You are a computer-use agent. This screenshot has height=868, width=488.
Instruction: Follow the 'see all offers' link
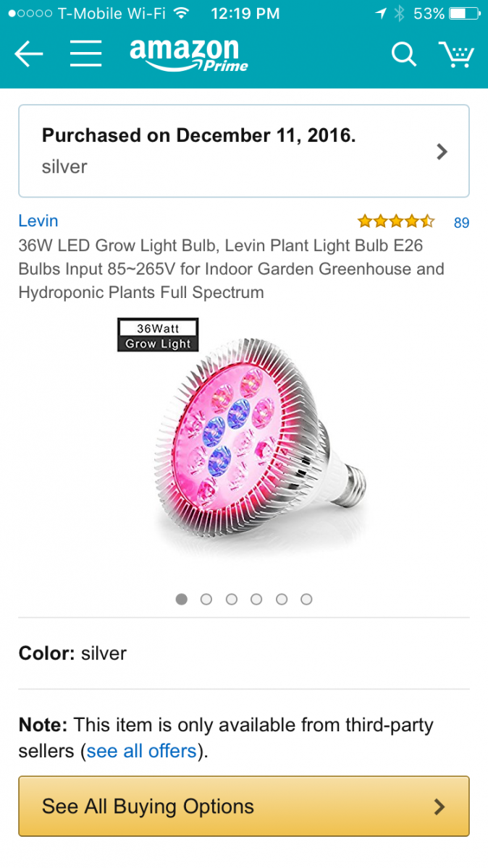coord(141,751)
